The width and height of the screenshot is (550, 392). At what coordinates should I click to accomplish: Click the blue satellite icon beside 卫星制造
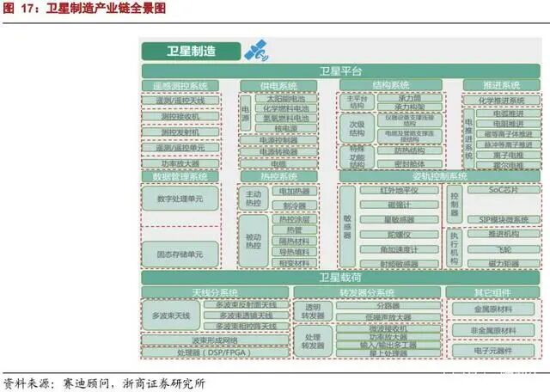click(256, 51)
